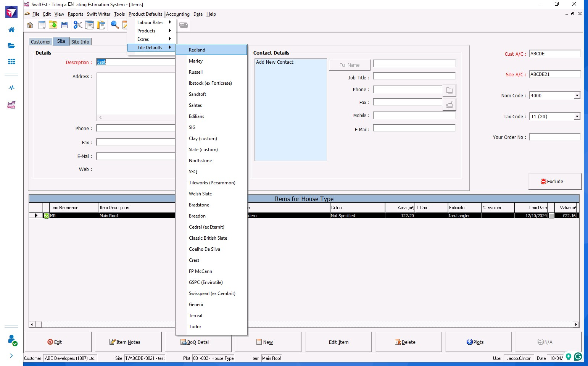Click the Your Order No input field

554,137
